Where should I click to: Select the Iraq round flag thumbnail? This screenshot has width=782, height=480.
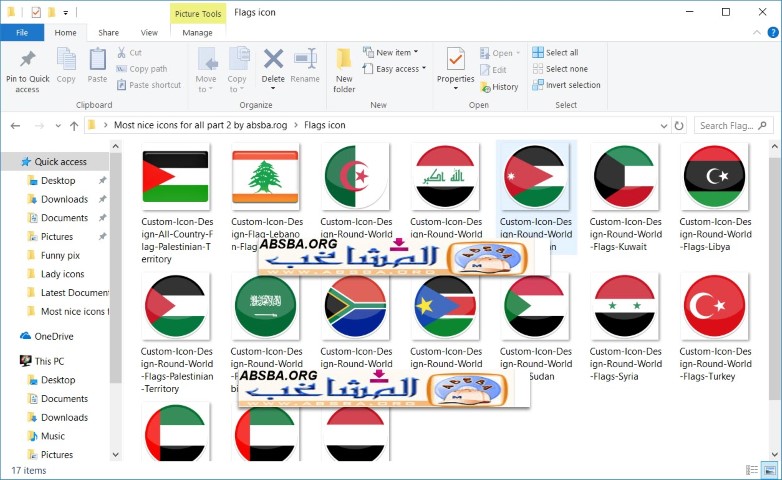click(x=445, y=177)
